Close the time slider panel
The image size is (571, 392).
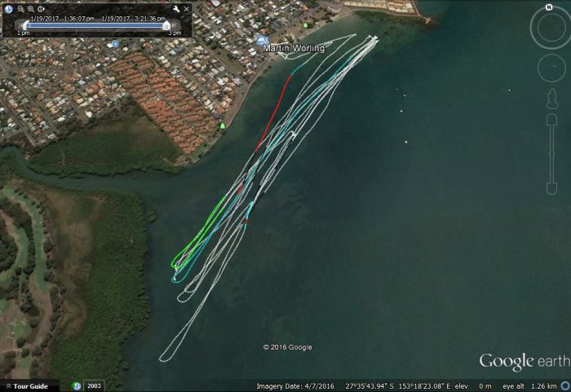(x=186, y=9)
